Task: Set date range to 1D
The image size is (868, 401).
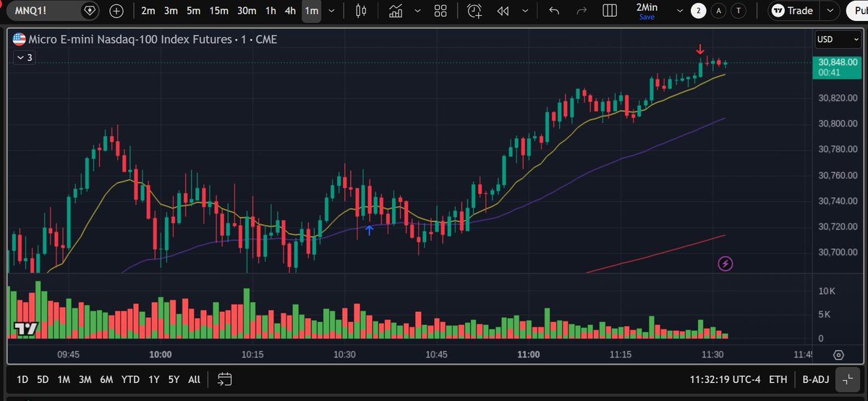Action: 22,379
